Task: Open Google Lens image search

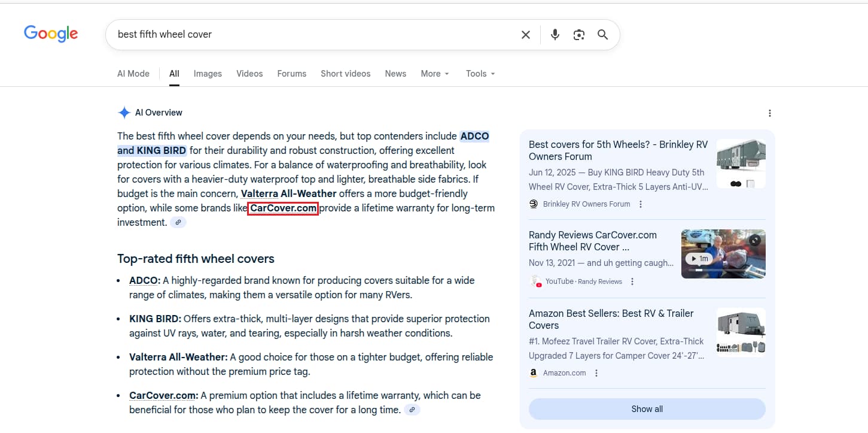Action: coord(578,35)
